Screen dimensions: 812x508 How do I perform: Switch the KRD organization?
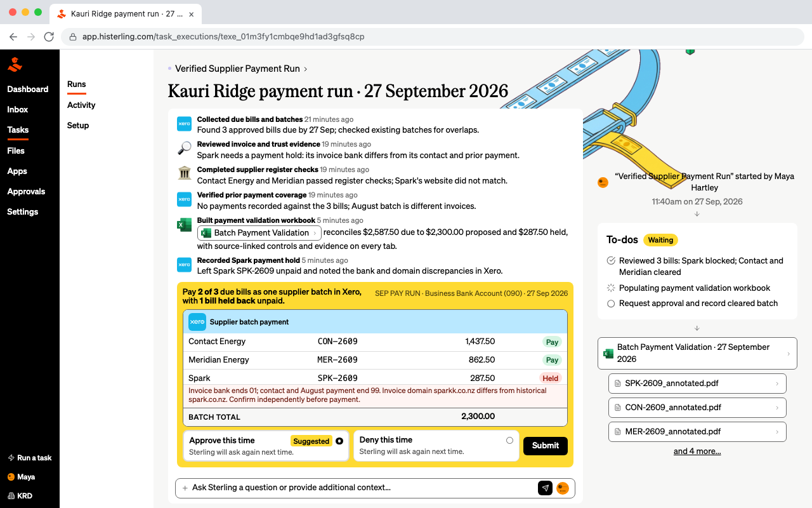coord(20,496)
